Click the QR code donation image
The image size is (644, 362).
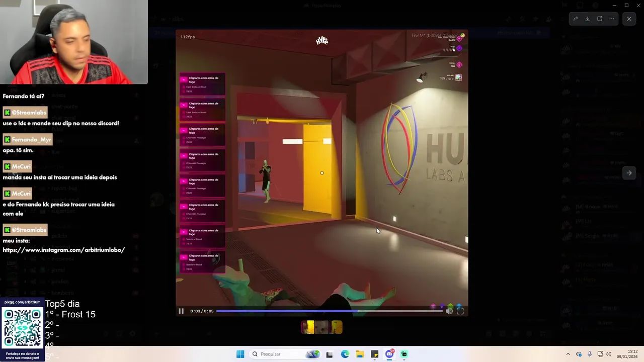pos(22,328)
